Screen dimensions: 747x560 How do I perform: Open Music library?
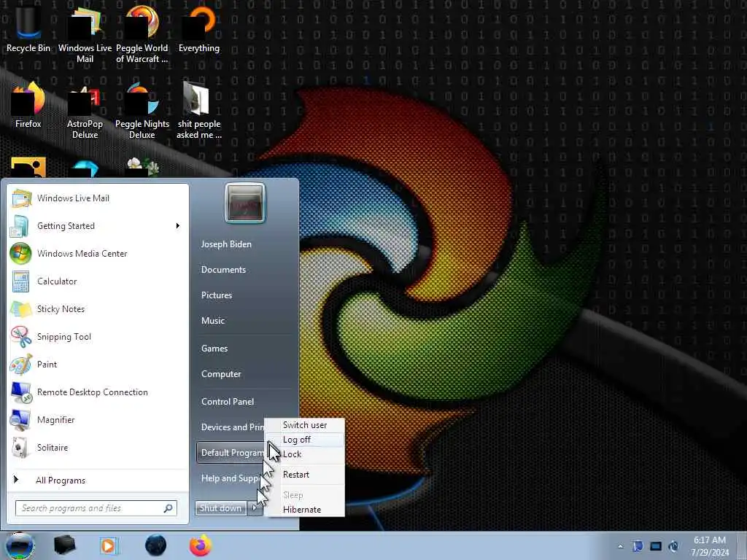213,321
